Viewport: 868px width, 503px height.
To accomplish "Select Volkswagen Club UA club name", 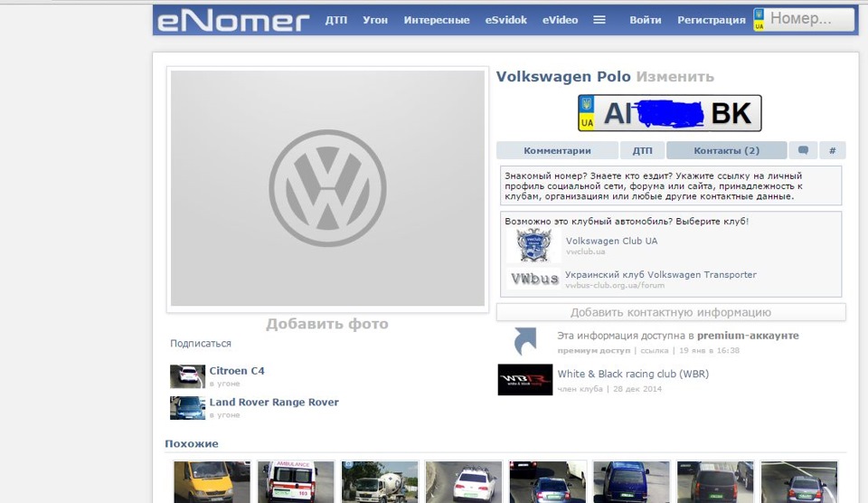I will (x=612, y=241).
